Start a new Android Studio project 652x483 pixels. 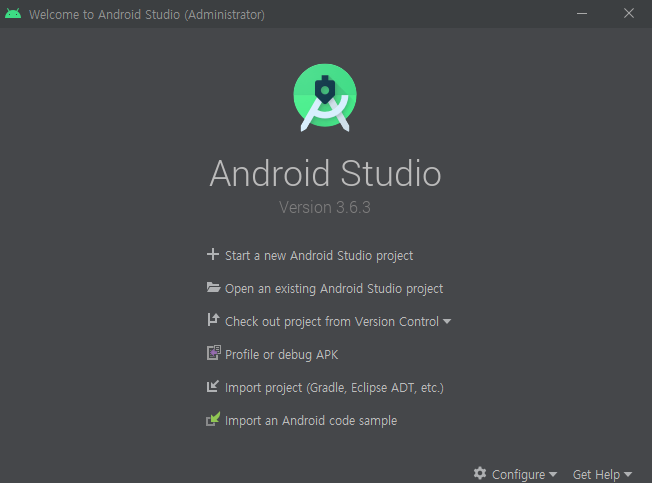319,255
